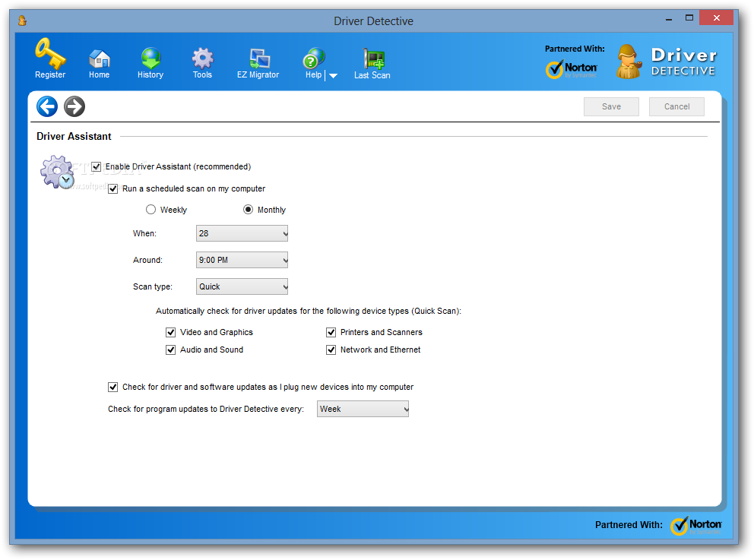The width and height of the screenshot is (754, 560).
Task: Click the Driver Assistant gear clock icon
Action: coord(57,172)
